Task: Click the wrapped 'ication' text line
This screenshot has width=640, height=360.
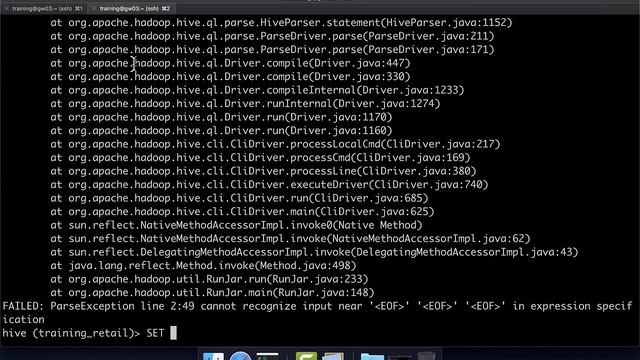Action: click(23, 320)
